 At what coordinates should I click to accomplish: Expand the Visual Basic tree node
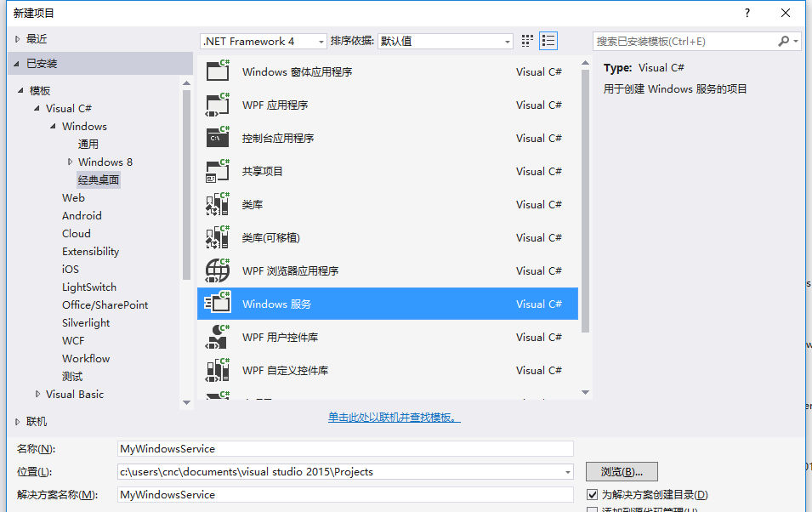click(x=37, y=394)
